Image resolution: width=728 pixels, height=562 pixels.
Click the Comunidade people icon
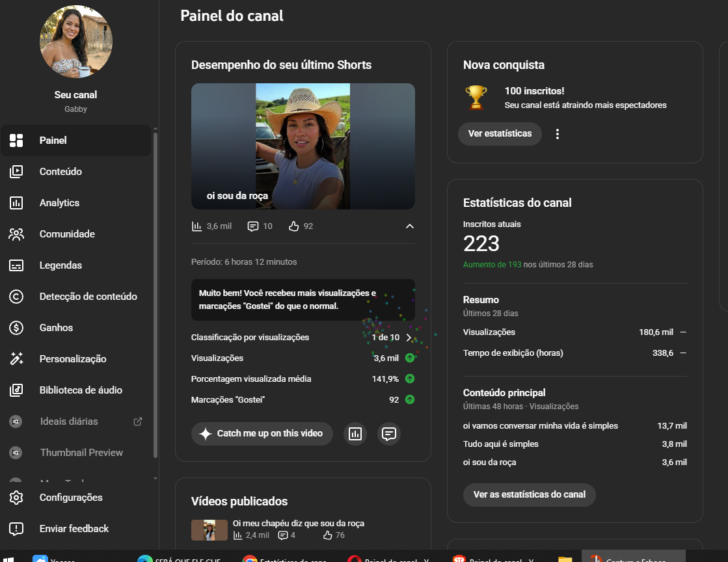click(x=16, y=234)
